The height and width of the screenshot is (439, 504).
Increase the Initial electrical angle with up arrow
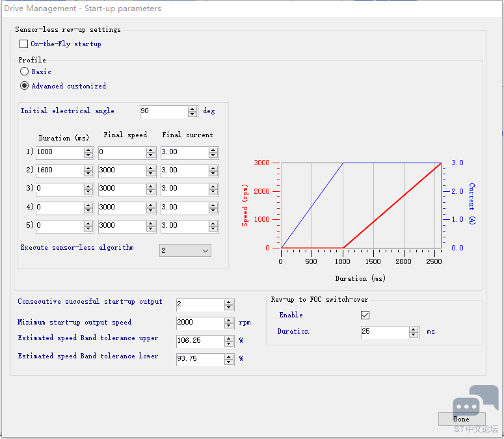pos(192,109)
